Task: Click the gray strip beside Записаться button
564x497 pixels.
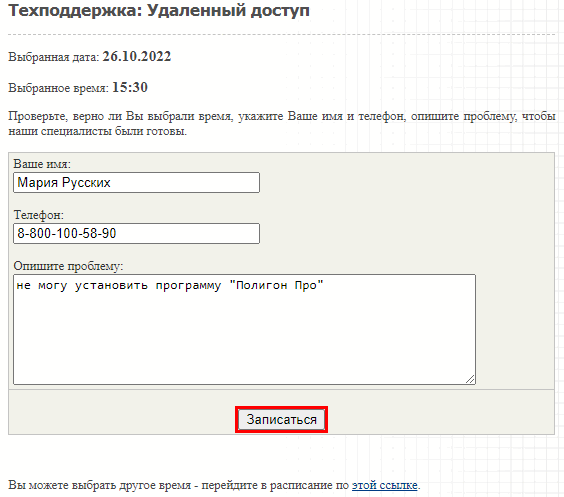Action: point(122,412)
